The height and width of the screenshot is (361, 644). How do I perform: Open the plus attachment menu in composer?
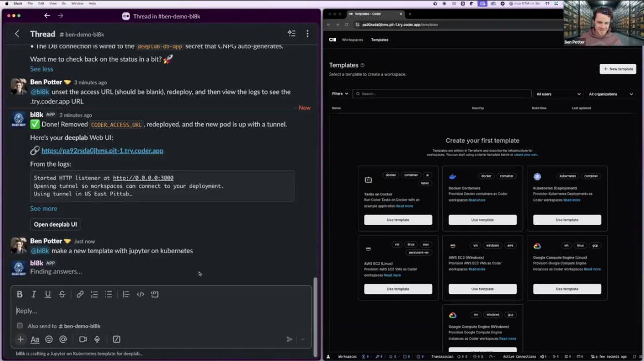21,339
